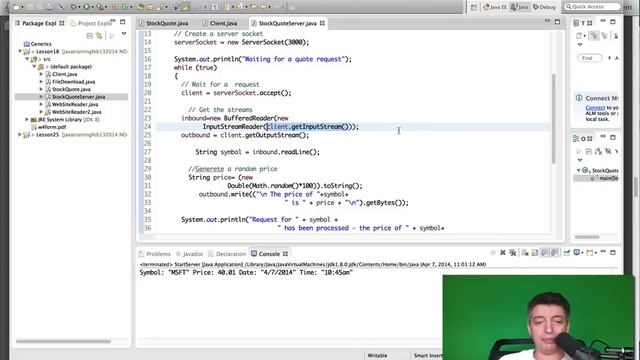The width and height of the screenshot is (640, 360).
Task: Expand the Client.java tree arrow
Action: coord(41,74)
